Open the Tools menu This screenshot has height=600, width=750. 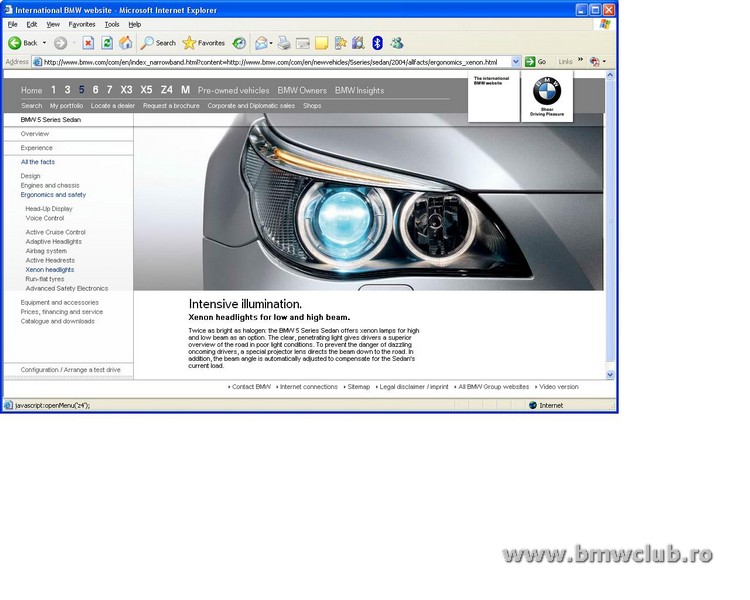pyautogui.click(x=111, y=24)
